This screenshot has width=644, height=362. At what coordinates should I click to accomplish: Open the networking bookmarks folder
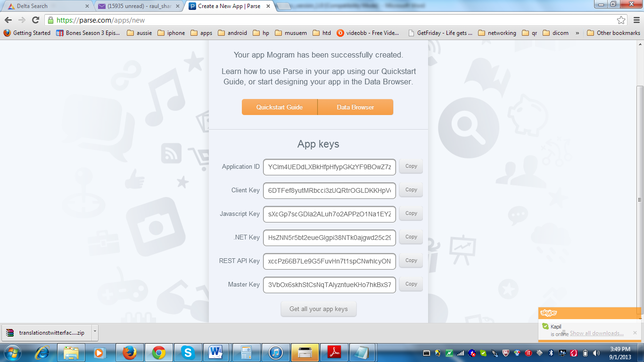pos(497,33)
